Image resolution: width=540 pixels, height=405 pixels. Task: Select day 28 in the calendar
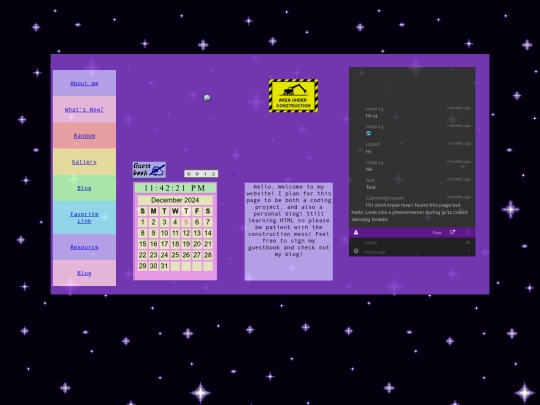click(208, 255)
